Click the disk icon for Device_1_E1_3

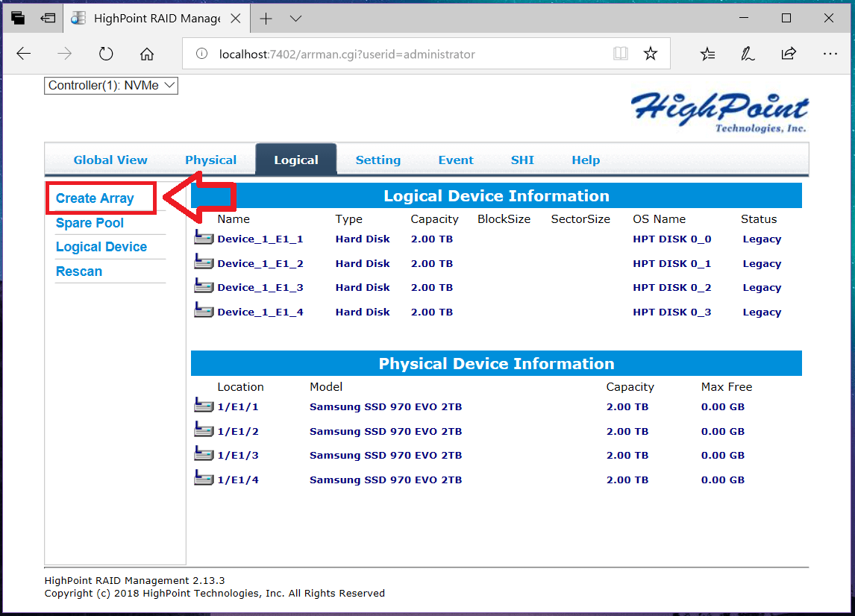coord(204,286)
